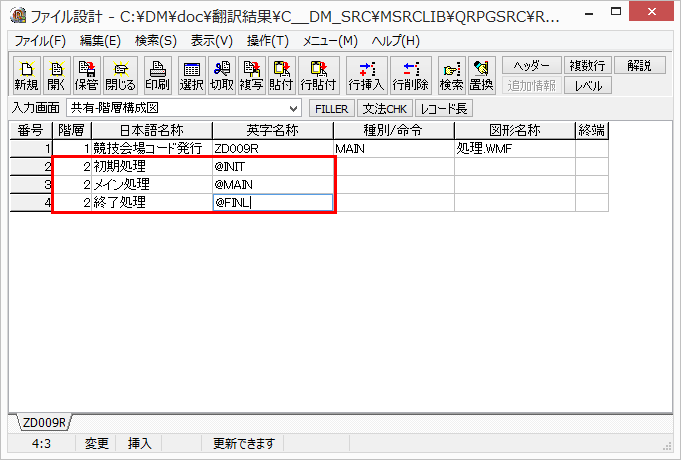Click the 印刷 (Print) toolbar icon
The image size is (681, 460).
(157, 75)
